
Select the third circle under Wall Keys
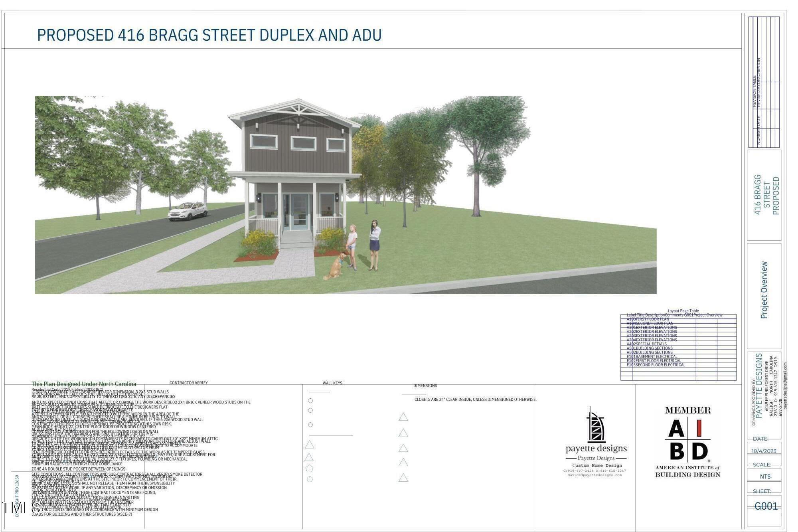pos(310,425)
